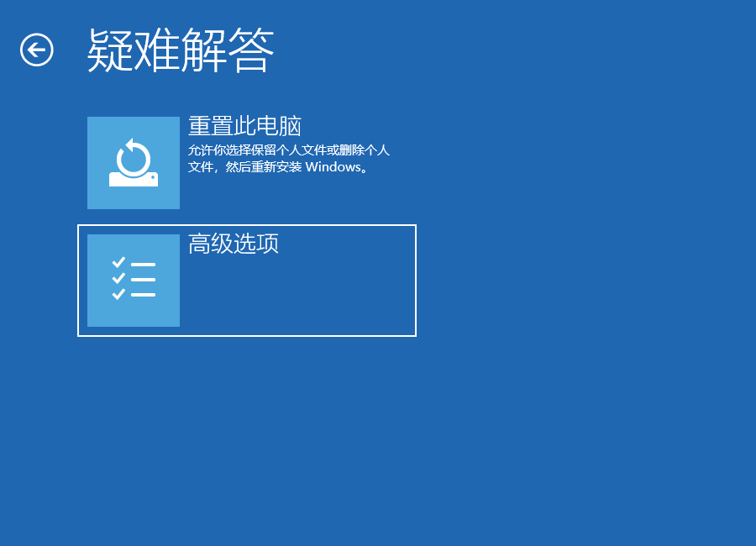Click empty area inside highlighted 高级选项 tile

[x=294, y=294]
